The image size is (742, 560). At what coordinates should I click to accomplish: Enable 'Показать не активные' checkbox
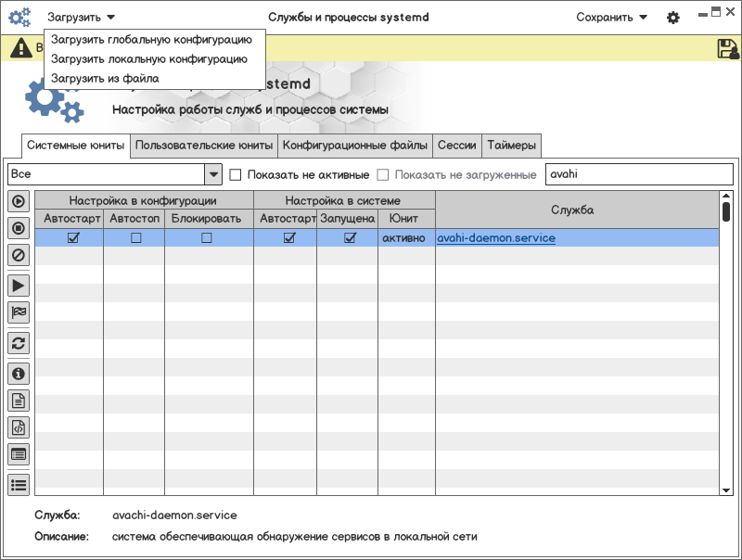(236, 174)
